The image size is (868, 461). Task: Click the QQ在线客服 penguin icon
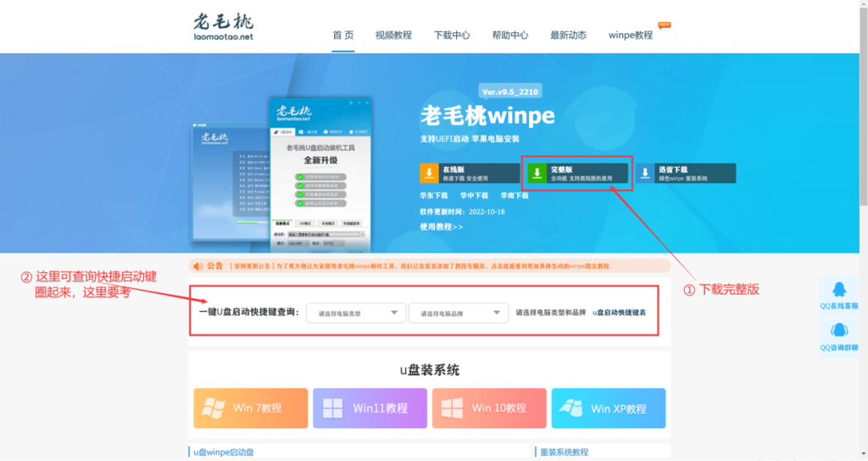[x=839, y=290]
